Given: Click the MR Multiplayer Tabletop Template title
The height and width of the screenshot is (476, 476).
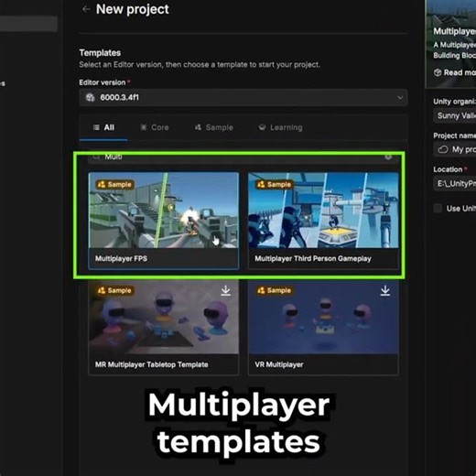Looking at the screenshot, I should pos(152,364).
